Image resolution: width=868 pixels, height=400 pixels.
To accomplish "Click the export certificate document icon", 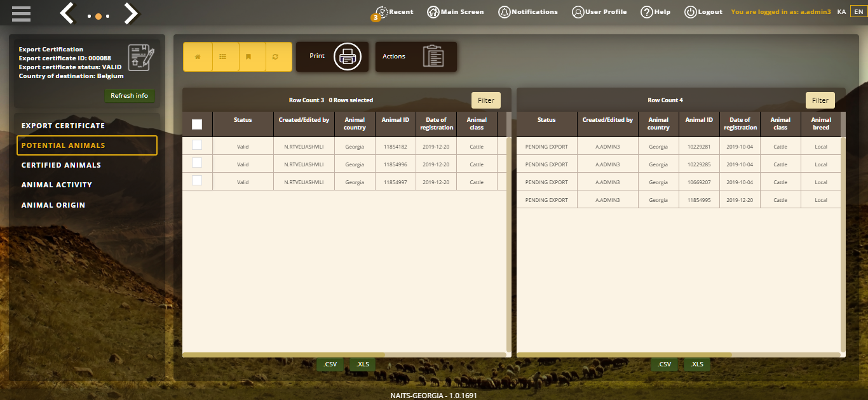I will pyautogui.click(x=141, y=58).
